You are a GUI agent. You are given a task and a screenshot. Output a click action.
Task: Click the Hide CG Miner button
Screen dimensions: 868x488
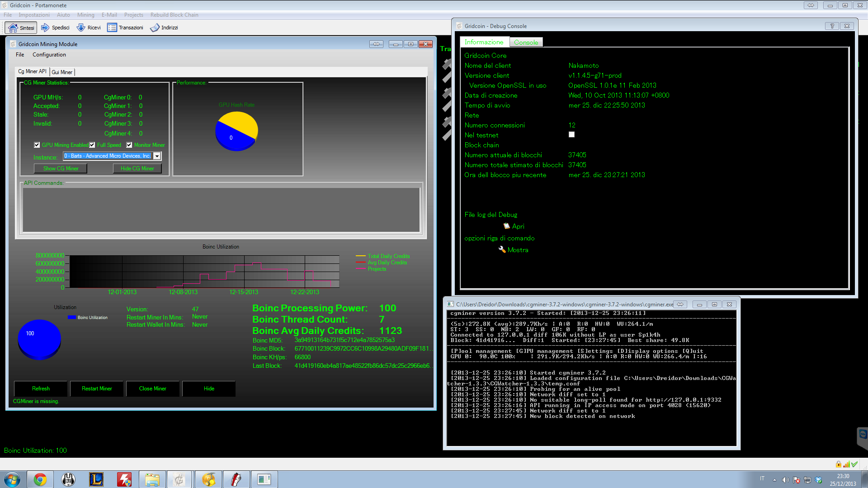[x=137, y=169]
